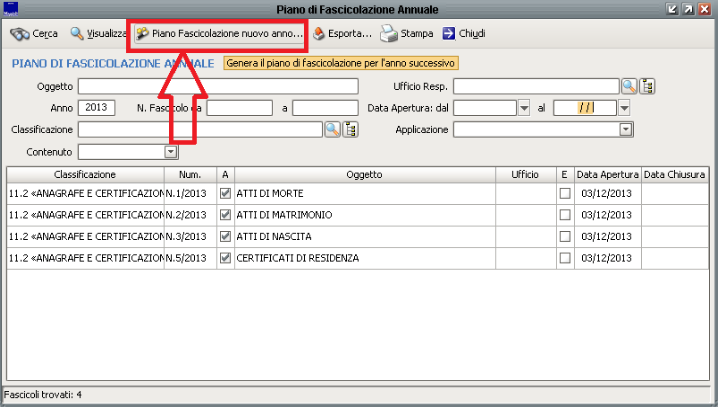Enable the E checkbox for ATTI DI NASCITA
The image size is (718, 407).
pos(565,236)
